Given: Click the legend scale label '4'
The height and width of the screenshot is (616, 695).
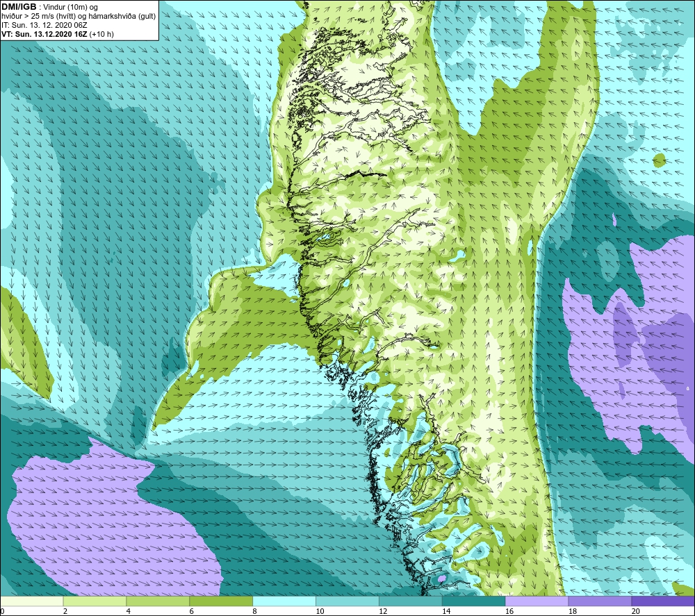Looking at the screenshot, I should coord(129,611).
